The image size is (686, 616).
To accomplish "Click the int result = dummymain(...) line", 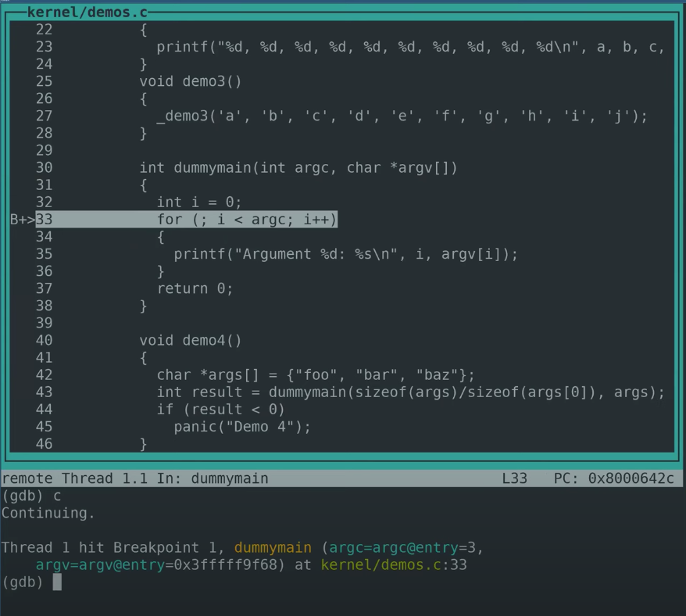I will point(410,392).
